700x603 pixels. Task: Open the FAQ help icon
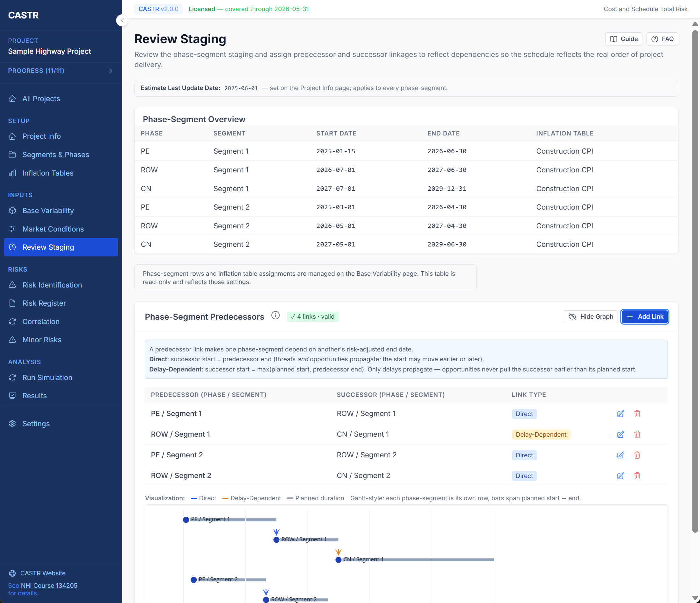coord(654,39)
